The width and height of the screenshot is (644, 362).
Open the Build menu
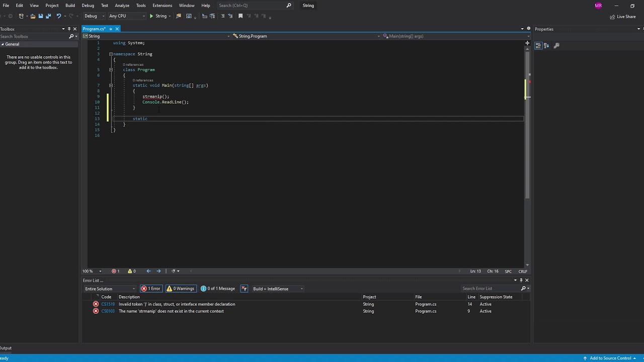70,6
